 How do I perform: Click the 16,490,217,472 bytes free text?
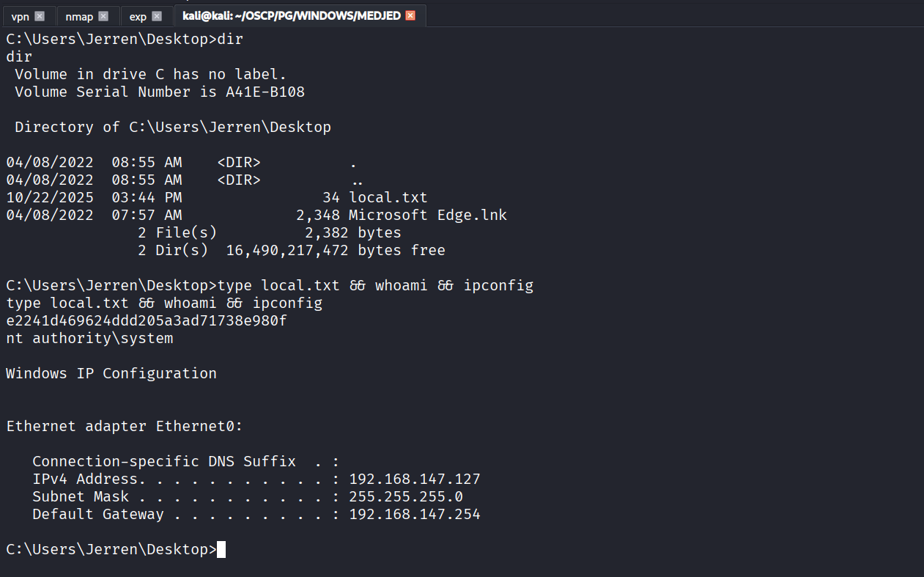click(x=336, y=250)
